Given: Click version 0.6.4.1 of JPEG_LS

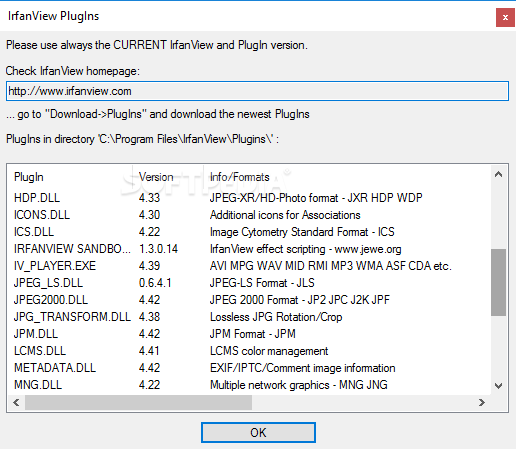Looking at the screenshot, I should (155, 283).
